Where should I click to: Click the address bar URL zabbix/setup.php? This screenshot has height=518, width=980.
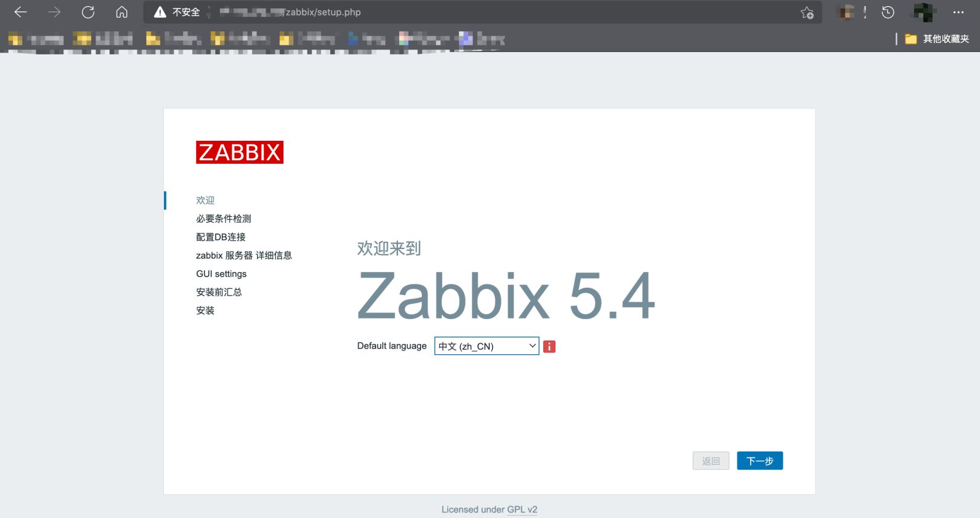coord(323,12)
